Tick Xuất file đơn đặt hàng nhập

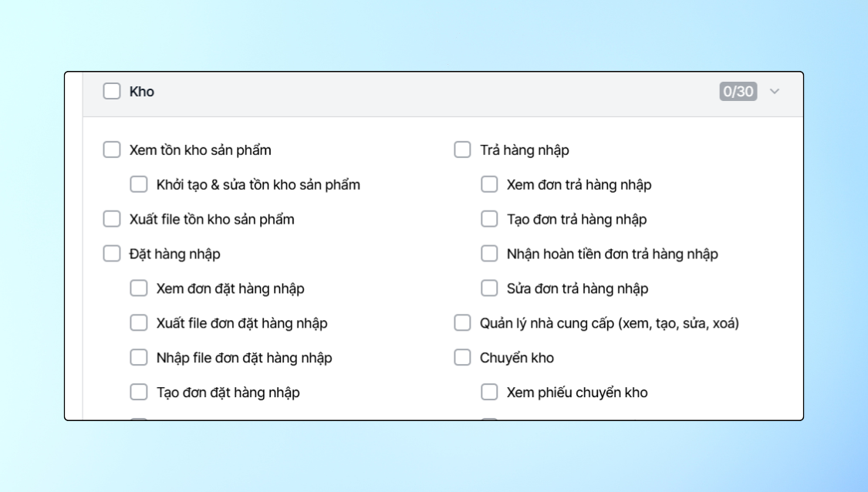tap(139, 323)
